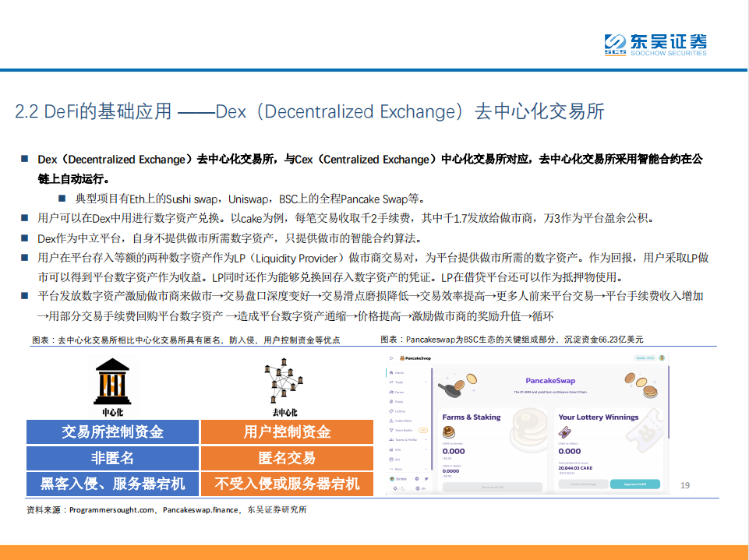Screen dimensions: 749x560
Task: Expand the Trade menu chevron
Action: pos(426,382)
